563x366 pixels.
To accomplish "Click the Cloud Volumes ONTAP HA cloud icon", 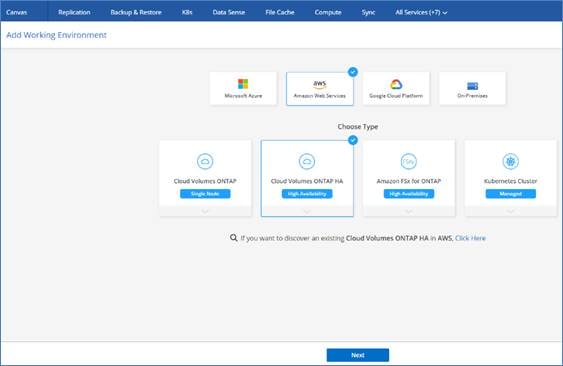I will 307,161.
